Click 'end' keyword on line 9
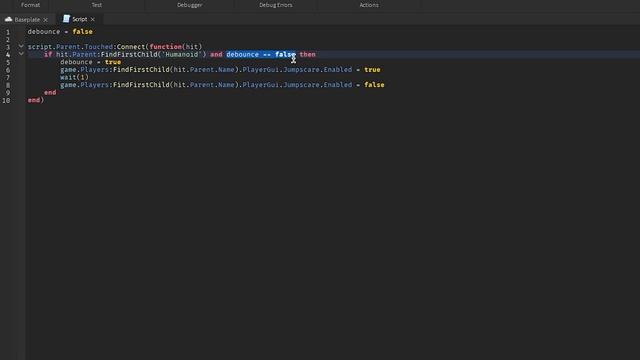The height and width of the screenshot is (360, 640). point(50,93)
